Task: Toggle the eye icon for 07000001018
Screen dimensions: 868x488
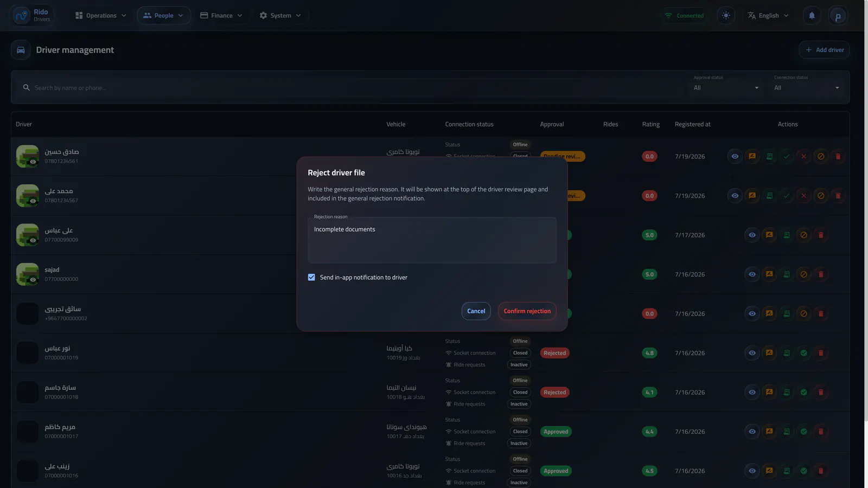Action: 752,392
